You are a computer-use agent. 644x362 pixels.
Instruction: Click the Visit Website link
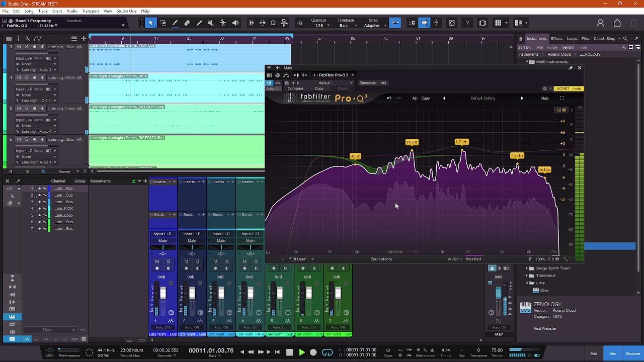(x=545, y=328)
